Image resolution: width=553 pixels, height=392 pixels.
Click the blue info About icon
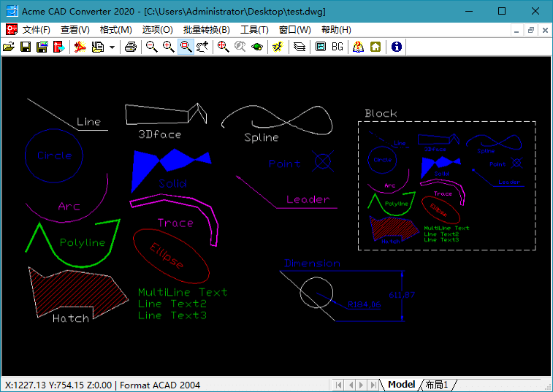point(397,47)
